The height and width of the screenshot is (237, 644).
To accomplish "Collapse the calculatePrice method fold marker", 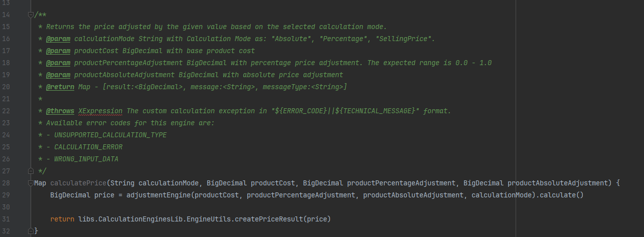I will [31, 183].
